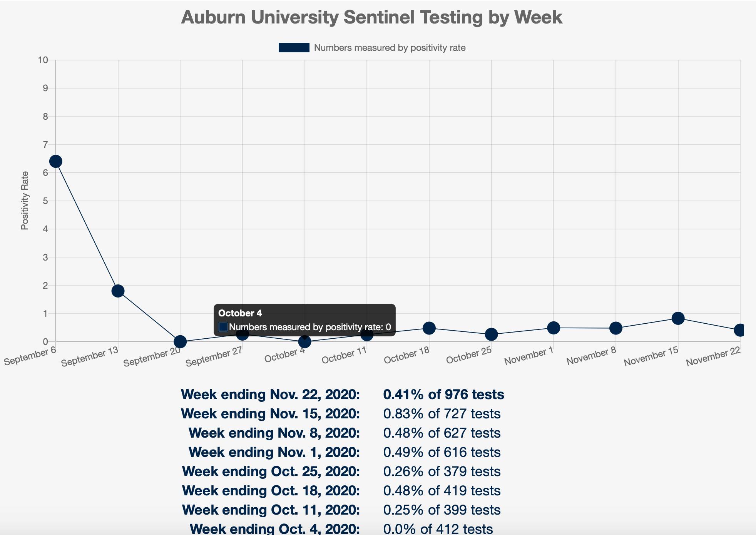Click the 'October 4' tooltip heading

pos(240,313)
